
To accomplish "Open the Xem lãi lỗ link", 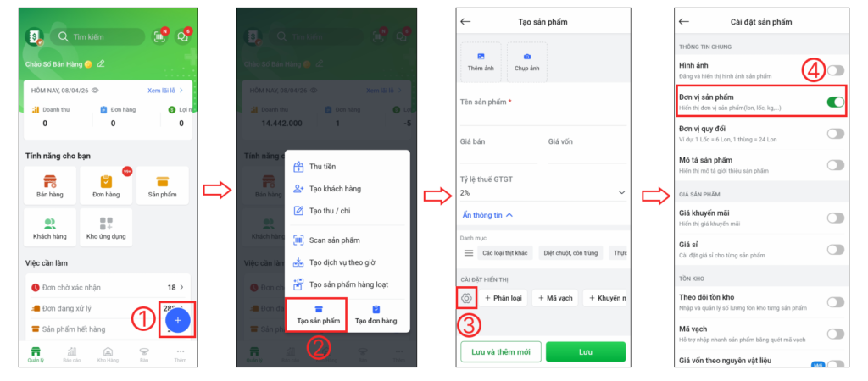I will (165, 90).
